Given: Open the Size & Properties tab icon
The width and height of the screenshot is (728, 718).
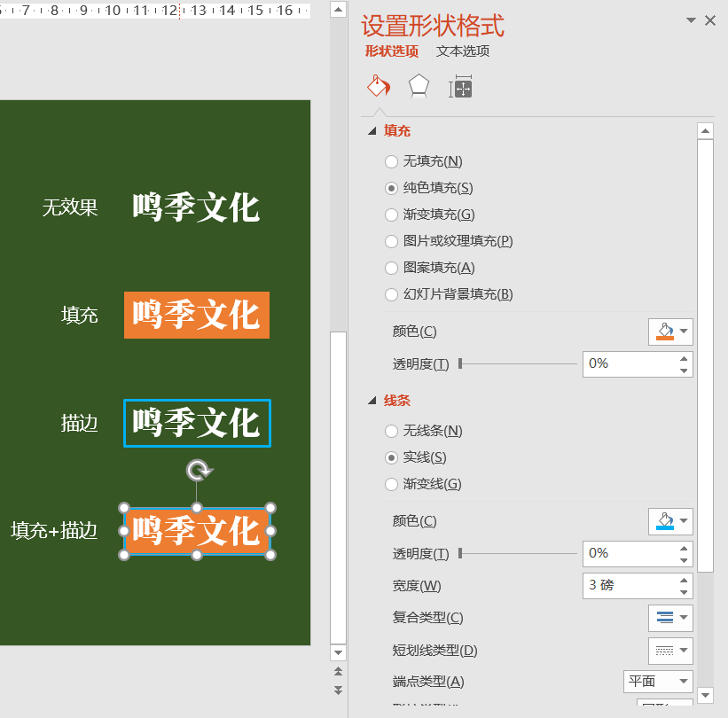Looking at the screenshot, I should (459, 86).
